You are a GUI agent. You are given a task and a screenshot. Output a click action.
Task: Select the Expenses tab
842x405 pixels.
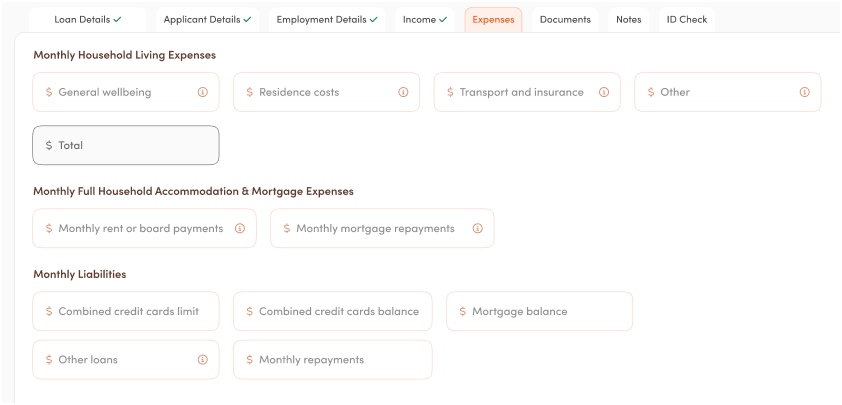pos(493,19)
